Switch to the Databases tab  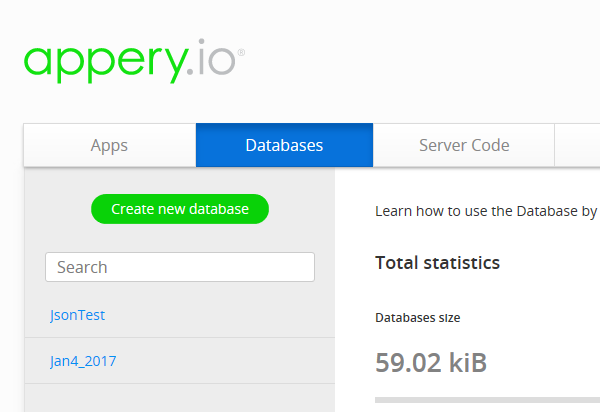(284, 145)
